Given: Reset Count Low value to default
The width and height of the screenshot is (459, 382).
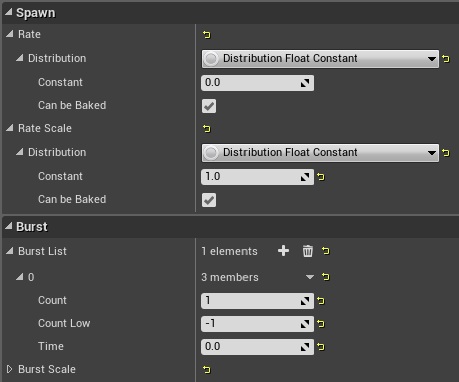Looking at the screenshot, I should (x=321, y=324).
